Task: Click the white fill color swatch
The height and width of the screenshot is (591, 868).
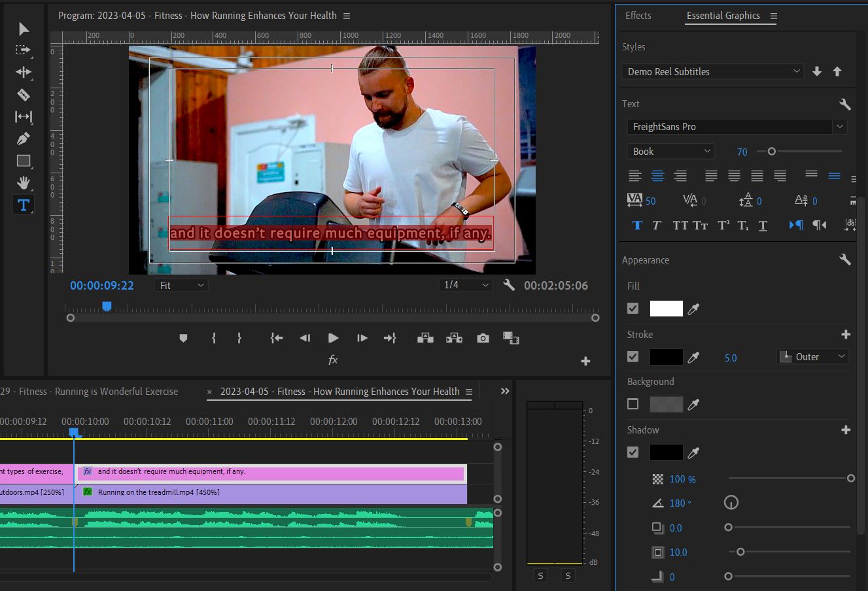Action: pyautogui.click(x=666, y=309)
